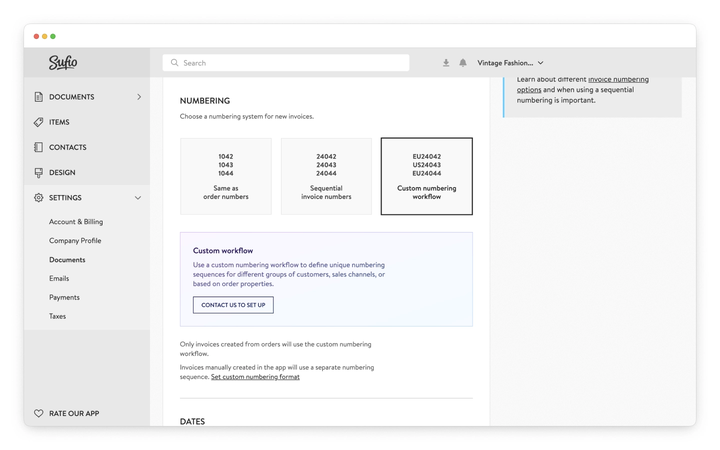Go to Account & Billing settings
Viewport: 720px width, 450px height.
tap(76, 222)
